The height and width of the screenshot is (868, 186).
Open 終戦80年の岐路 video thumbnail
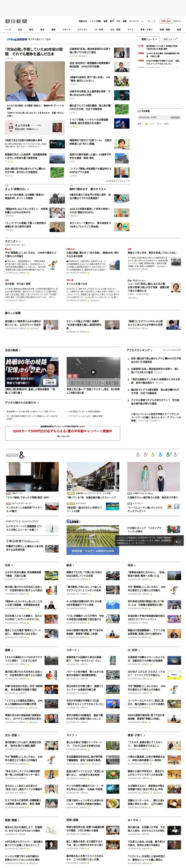pos(31,372)
